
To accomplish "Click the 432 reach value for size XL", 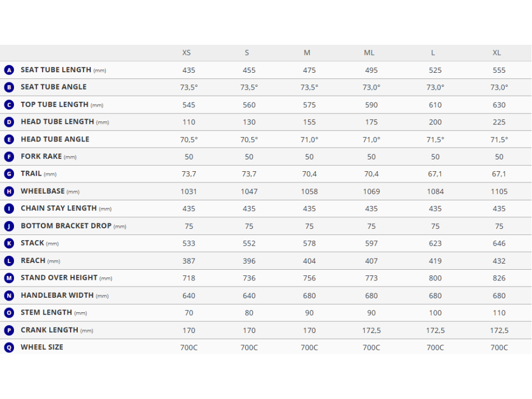I will (499, 261).
